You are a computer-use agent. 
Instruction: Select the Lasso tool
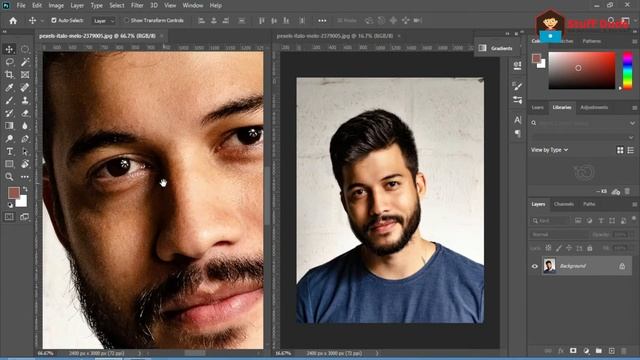(x=9, y=62)
